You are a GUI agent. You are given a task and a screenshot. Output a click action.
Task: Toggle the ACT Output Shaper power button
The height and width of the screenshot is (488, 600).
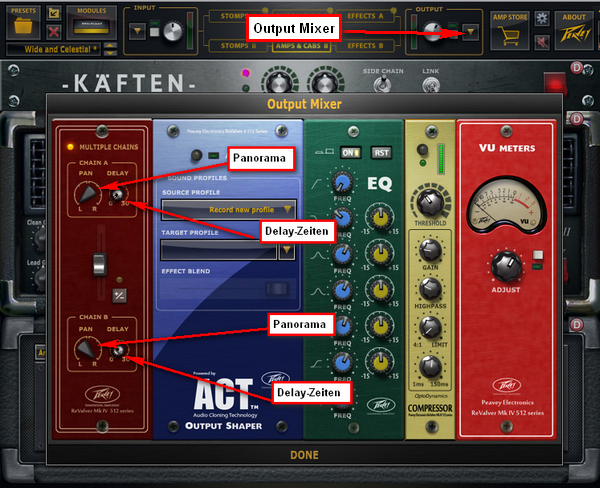(196, 155)
